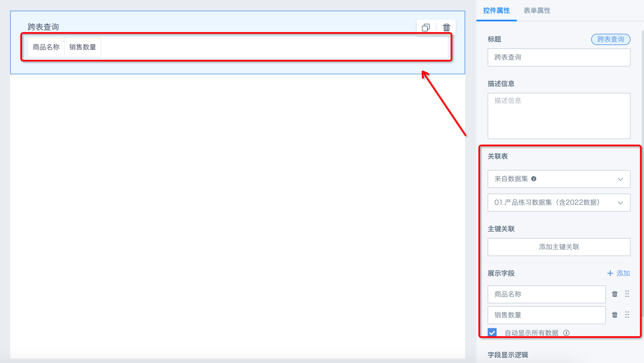The height and width of the screenshot is (363, 644).
Task: Click the 商品名称 display field input
Action: 546,294
